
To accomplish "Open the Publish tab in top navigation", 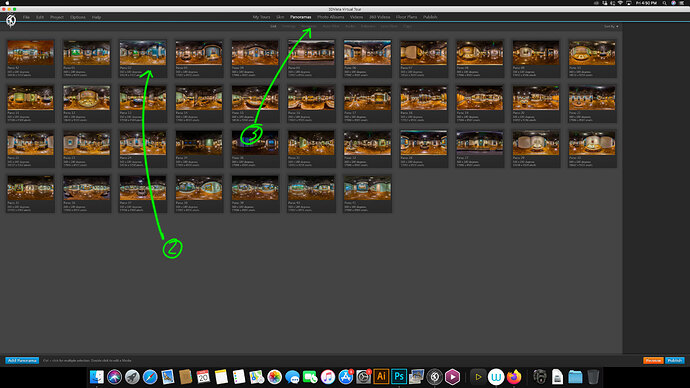I will 430,17.
